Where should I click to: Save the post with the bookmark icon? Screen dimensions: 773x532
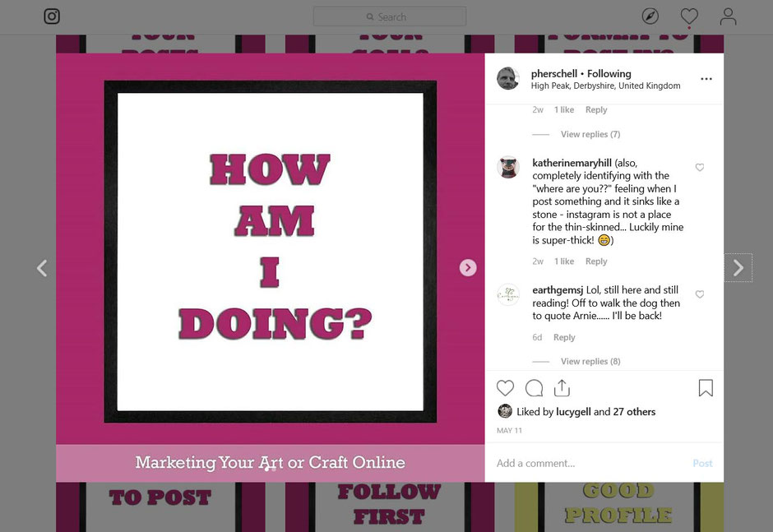[x=706, y=388]
